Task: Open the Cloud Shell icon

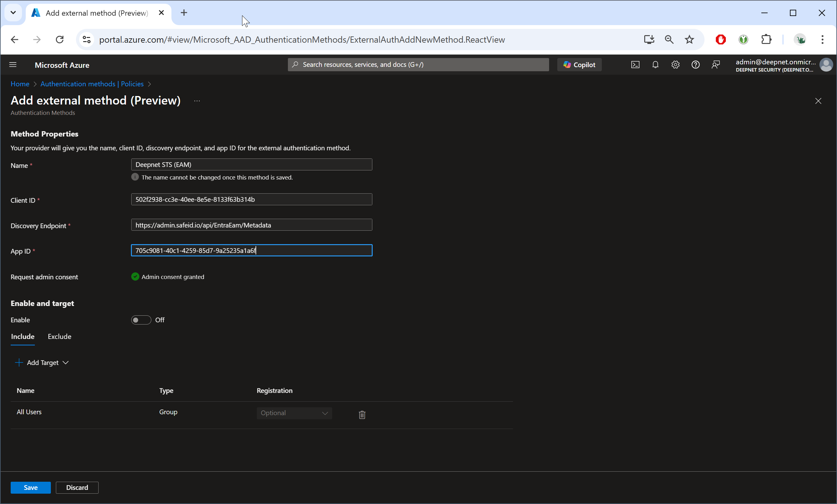Action: click(635, 65)
